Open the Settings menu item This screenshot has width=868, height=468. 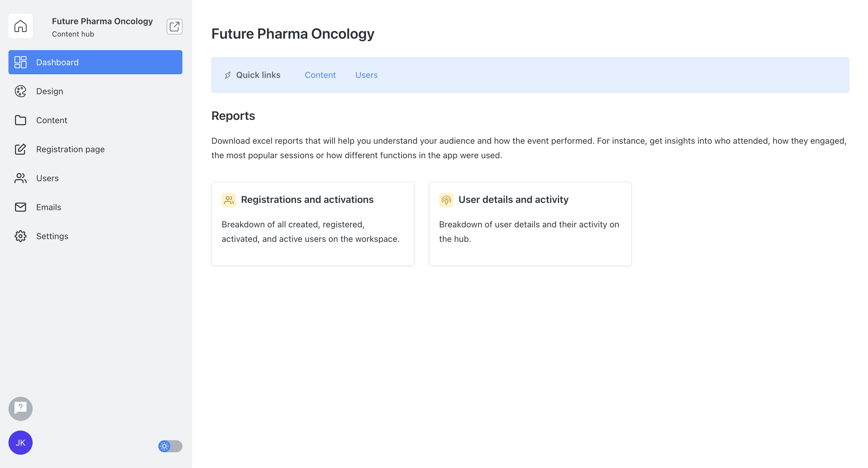click(95, 236)
